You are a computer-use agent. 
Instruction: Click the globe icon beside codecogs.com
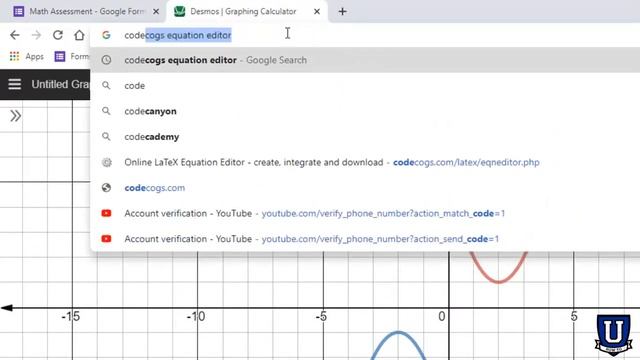pos(107,188)
